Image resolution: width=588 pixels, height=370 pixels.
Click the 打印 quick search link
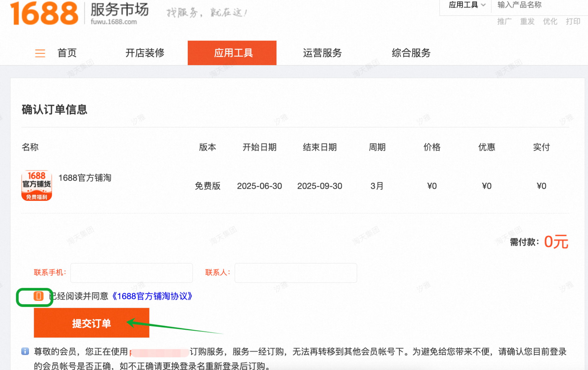coord(573,21)
